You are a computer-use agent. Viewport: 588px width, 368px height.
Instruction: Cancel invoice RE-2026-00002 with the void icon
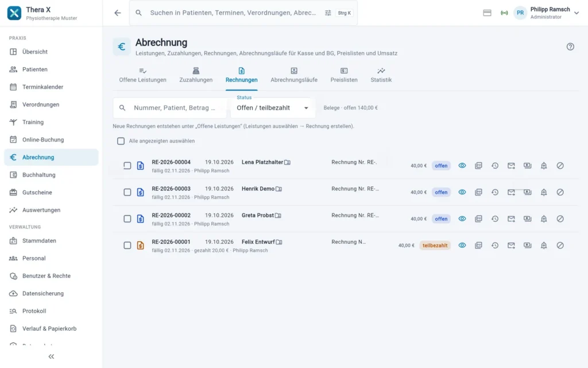(560, 219)
